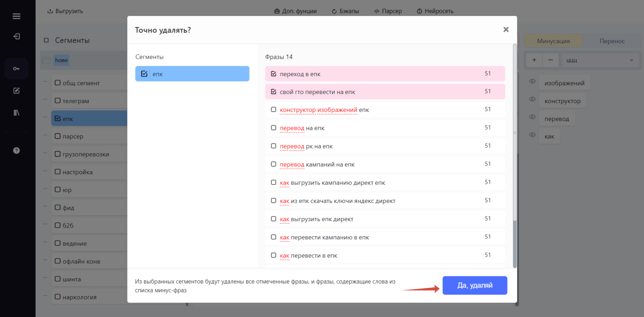Viewport: 644px width, 317px height.
Task: Open the ццц dropdown list
Action: point(600,60)
